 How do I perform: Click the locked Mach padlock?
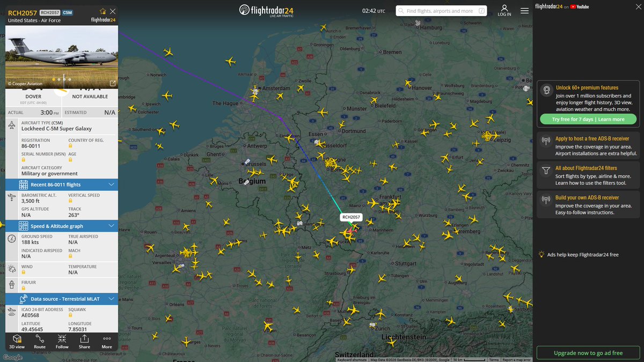(70, 256)
